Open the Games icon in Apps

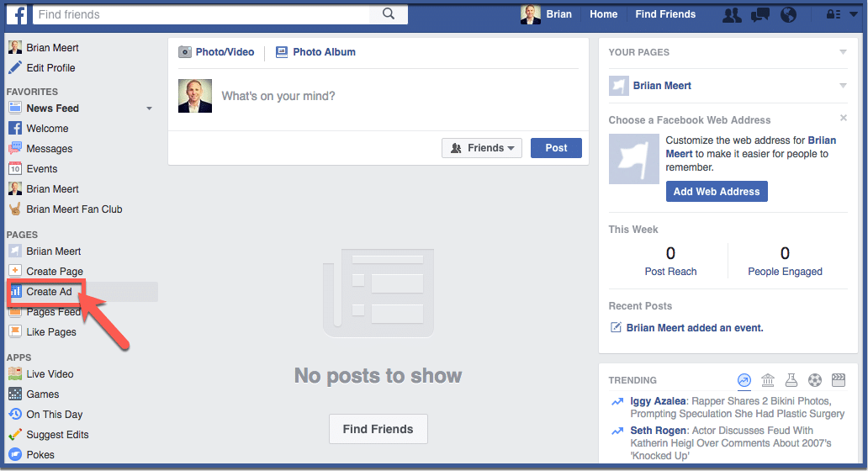click(15, 394)
